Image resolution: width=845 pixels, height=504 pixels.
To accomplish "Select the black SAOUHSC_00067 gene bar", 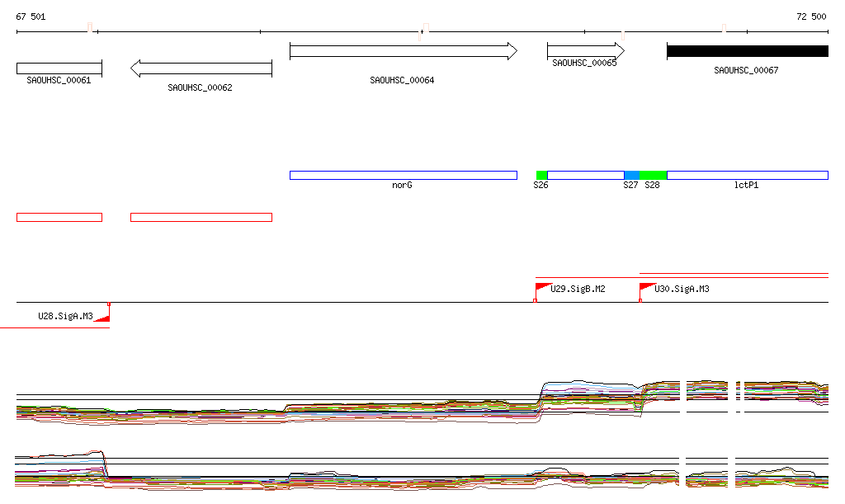I will point(748,51).
